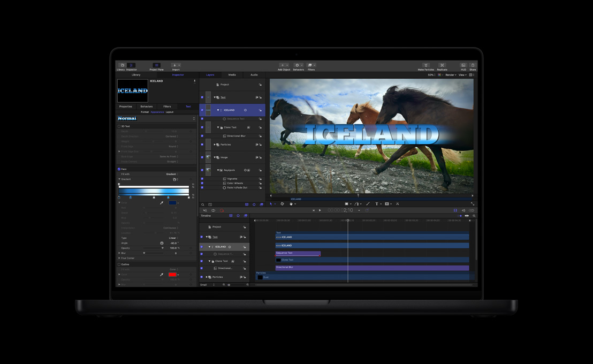This screenshot has height=364, width=593.
Task: Open the HUD from the toolbar
Action: click(464, 65)
